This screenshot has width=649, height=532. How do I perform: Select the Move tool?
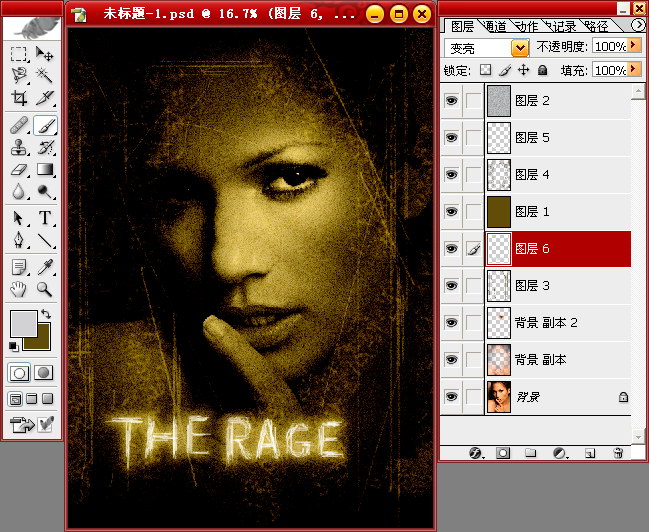coord(44,54)
